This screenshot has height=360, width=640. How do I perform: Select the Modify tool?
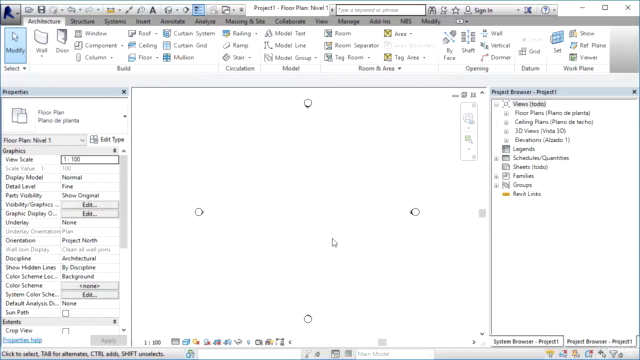click(15, 44)
